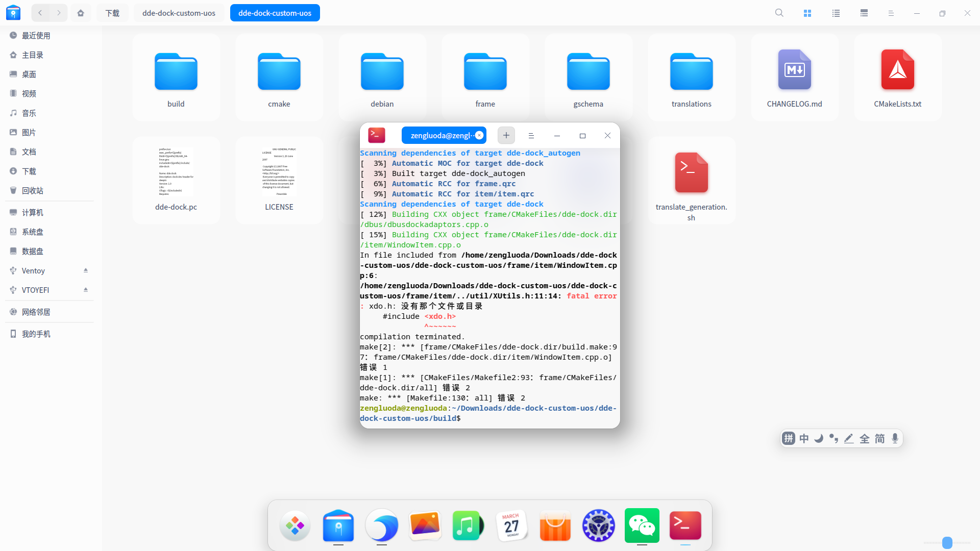Eject the VTOYEFI drive
Screen dimensions: 980x551
86,290
